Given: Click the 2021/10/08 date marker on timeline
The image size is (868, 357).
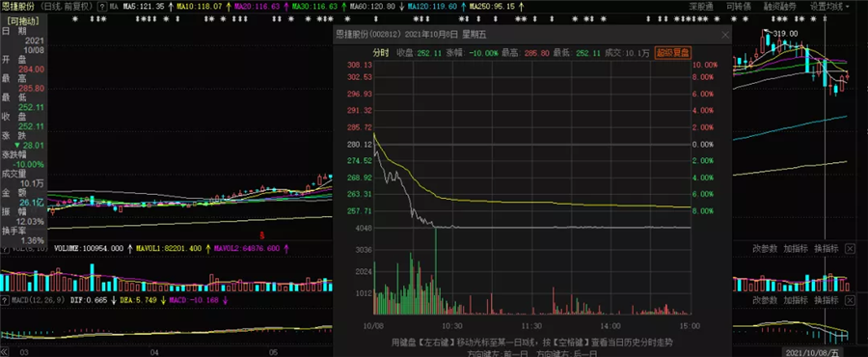Looking at the screenshot, I should coord(811,352).
